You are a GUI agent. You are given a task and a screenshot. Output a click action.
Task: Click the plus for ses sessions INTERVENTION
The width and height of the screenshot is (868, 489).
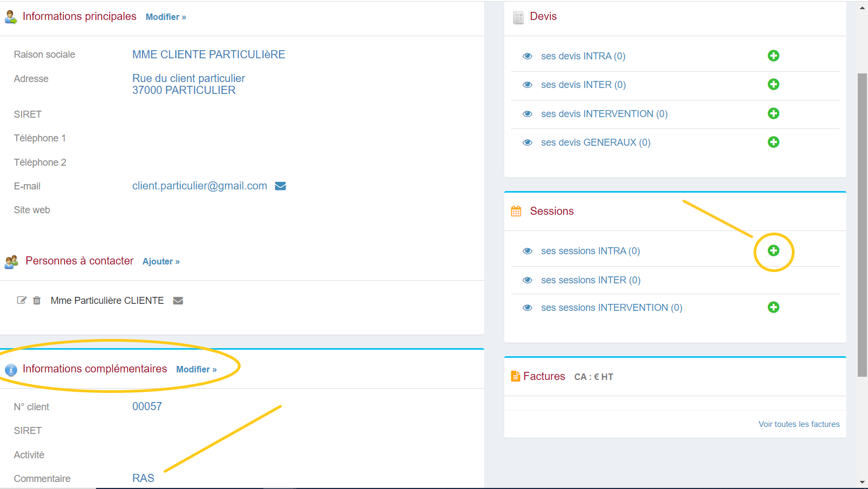click(774, 307)
